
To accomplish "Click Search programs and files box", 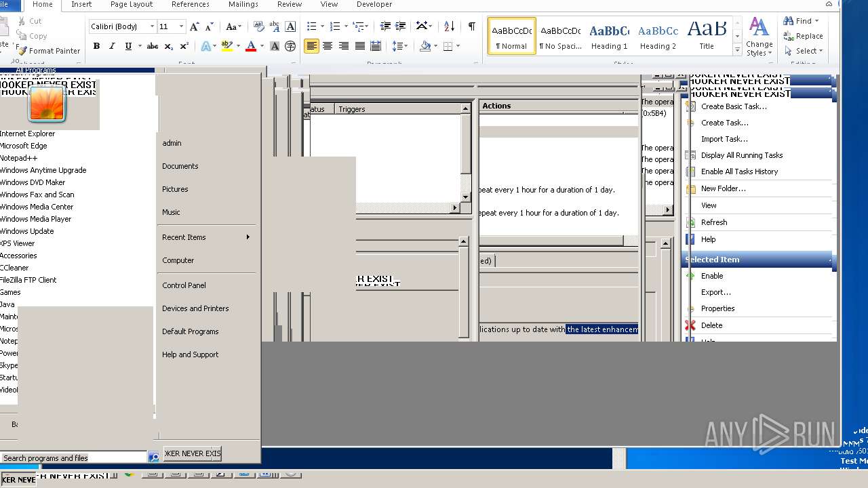I will tap(73, 458).
